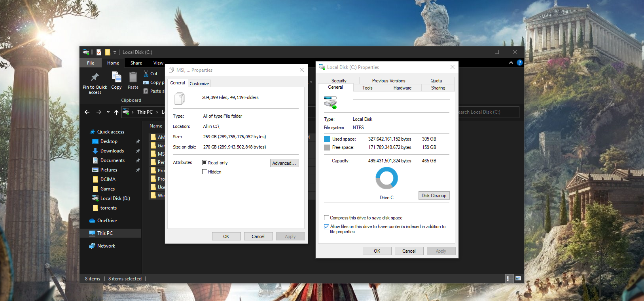This screenshot has height=301, width=644.
Task: Check the Hidden attribute checkbox
Action: (x=205, y=172)
